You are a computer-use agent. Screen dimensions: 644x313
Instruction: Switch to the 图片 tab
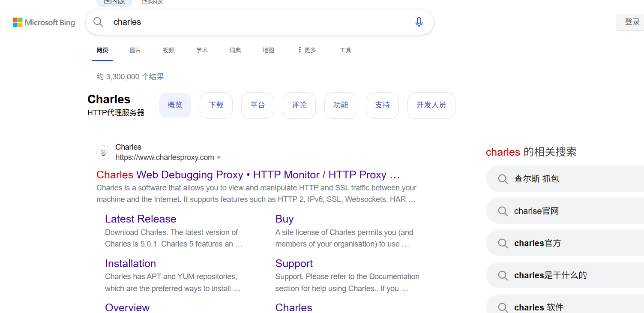[x=135, y=50]
